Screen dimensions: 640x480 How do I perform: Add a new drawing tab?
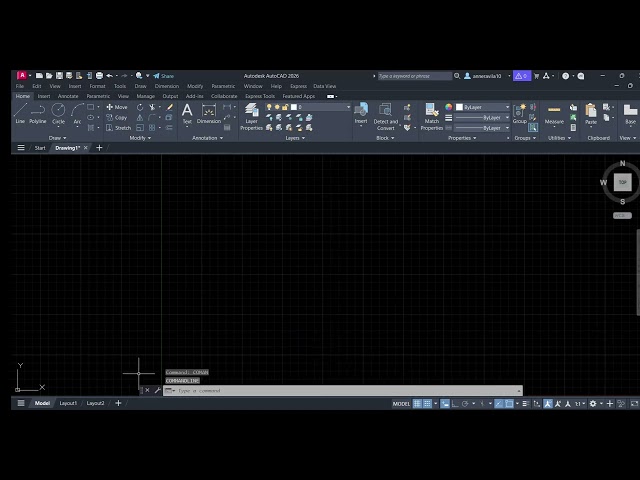[x=99, y=148]
